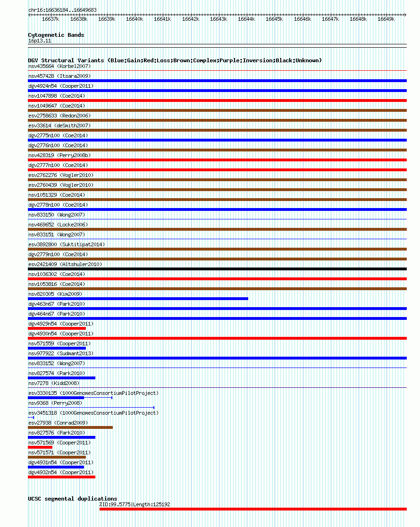Image resolution: width=420 pixels, height=527 pixels.
Task: Click the red bar under dgv4929n54 (Cooper2011)
Action: click(x=57, y=328)
